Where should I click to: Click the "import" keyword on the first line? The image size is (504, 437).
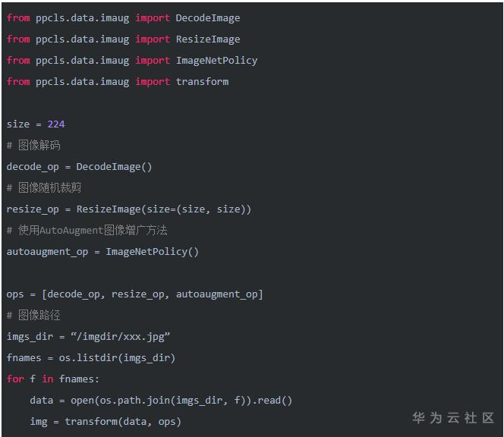coord(153,17)
